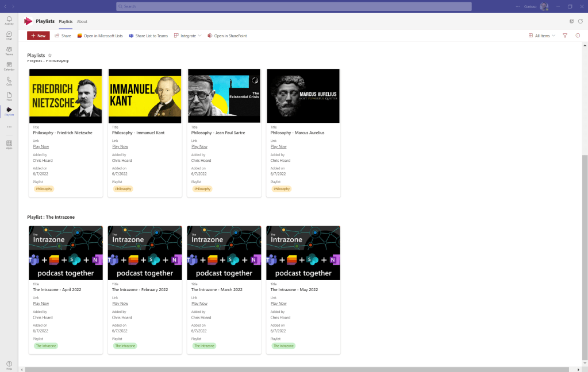Click the Help icon at bottom left

pos(9,365)
